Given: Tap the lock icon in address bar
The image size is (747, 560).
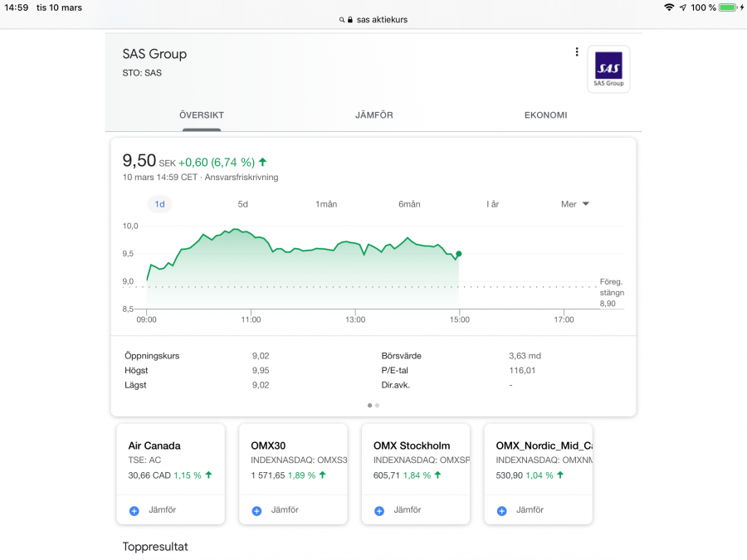Looking at the screenshot, I should [350, 20].
